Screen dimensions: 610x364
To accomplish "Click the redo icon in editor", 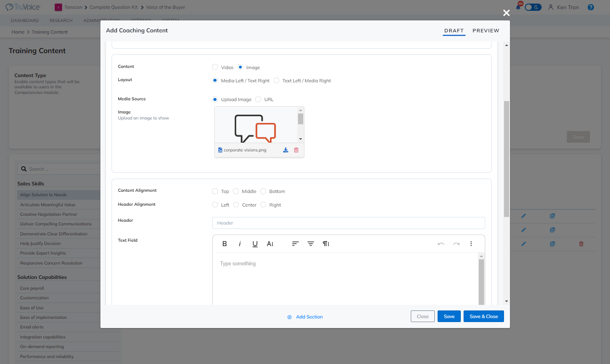I will [x=456, y=244].
